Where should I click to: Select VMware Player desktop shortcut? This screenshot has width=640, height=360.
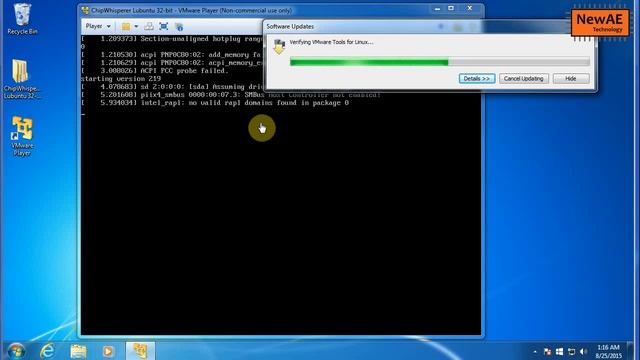click(22, 136)
